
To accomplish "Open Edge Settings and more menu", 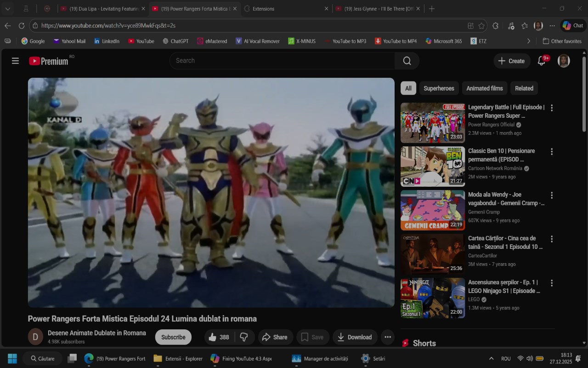I will [552, 26].
